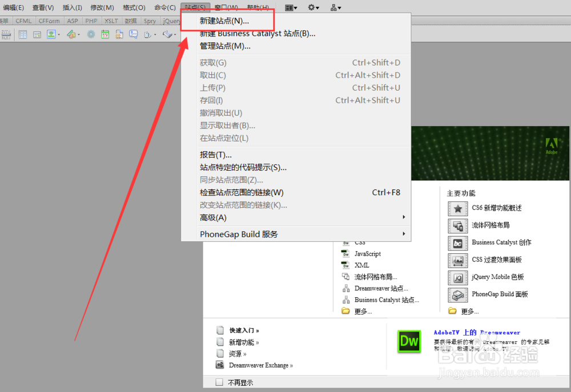
Task: Open the 新增功能 » link
Action: [244, 342]
